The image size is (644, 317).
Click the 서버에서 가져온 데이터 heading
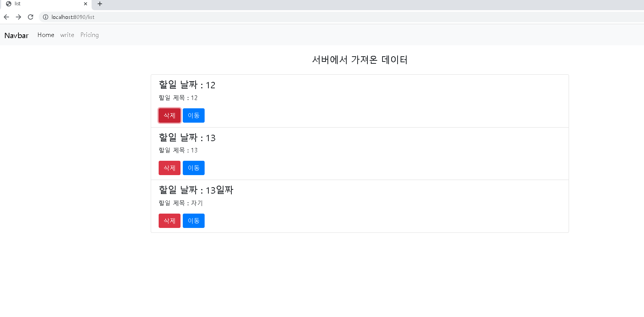[360, 60]
